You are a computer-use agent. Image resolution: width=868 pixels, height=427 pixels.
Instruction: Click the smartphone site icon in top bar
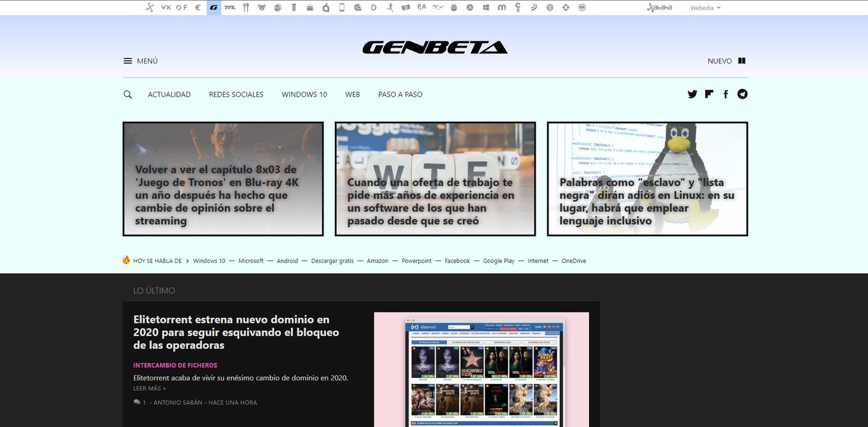(342, 8)
